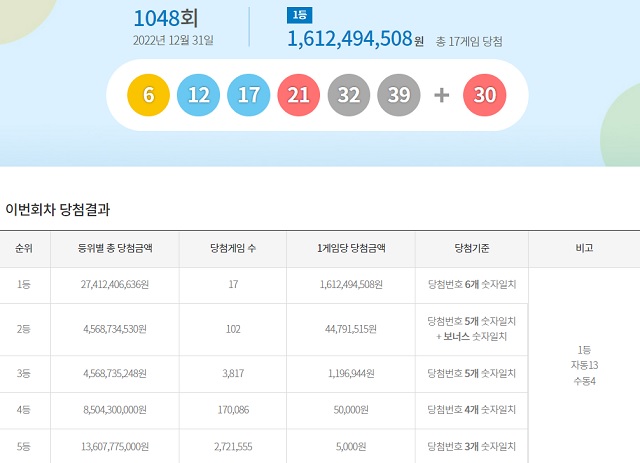Click total prize 13,607,775,000원 cell
640x463 pixels.
(x=115, y=447)
